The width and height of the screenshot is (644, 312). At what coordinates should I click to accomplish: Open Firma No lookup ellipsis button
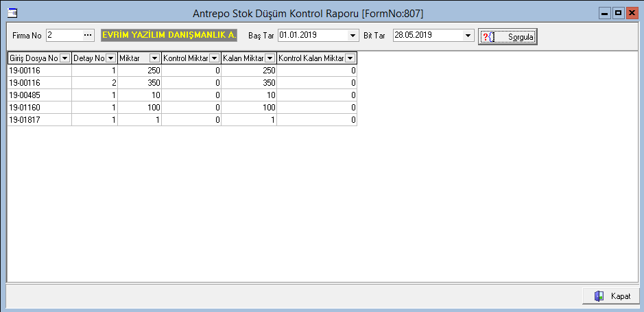click(88, 35)
